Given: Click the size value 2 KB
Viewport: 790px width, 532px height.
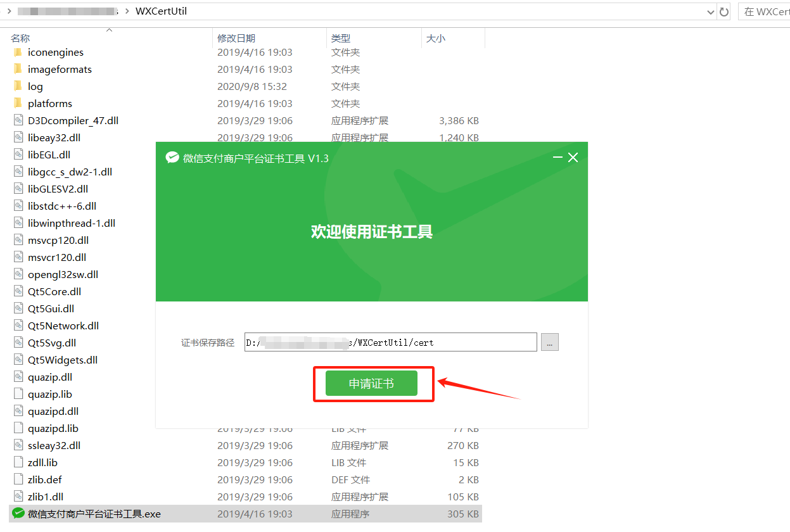Looking at the screenshot, I should click(468, 479).
